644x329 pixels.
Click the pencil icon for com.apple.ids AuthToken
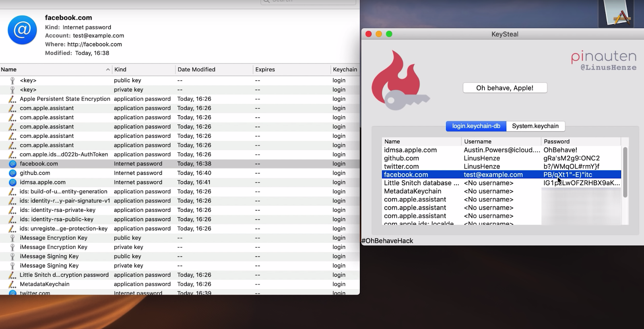(x=12, y=155)
